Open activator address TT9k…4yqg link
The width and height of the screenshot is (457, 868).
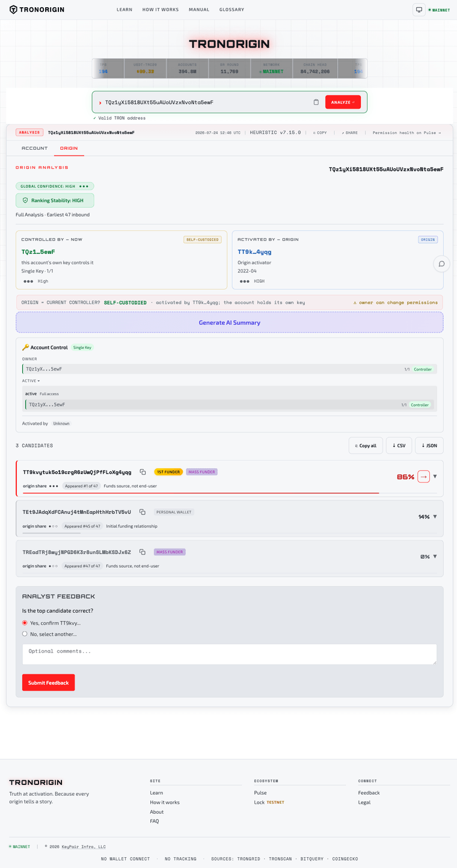(x=254, y=252)
